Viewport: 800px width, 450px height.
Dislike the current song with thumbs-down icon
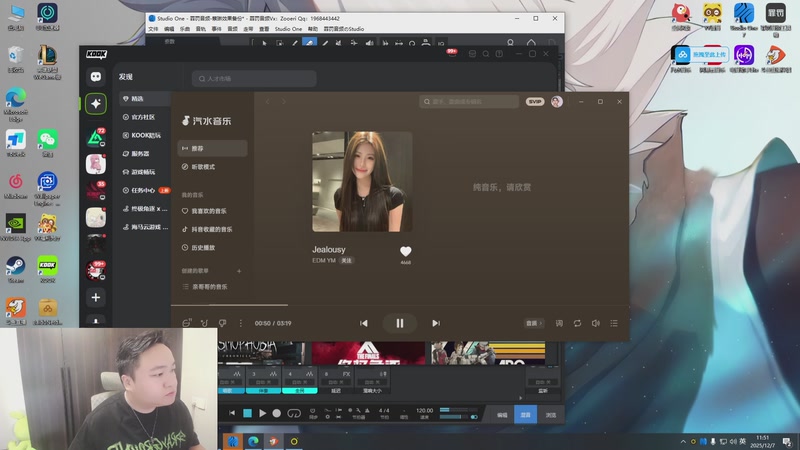[222, 323]
